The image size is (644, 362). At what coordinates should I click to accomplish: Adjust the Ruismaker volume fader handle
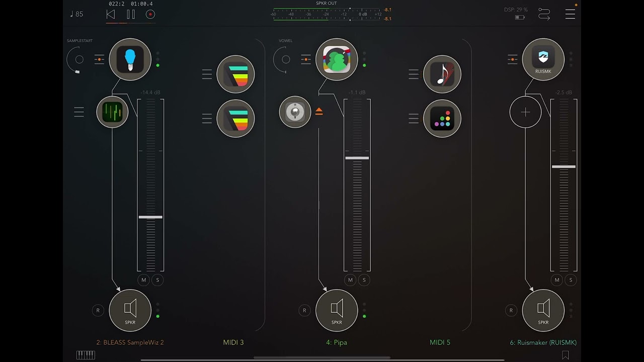pyautogui.click(x=563, y=166)
